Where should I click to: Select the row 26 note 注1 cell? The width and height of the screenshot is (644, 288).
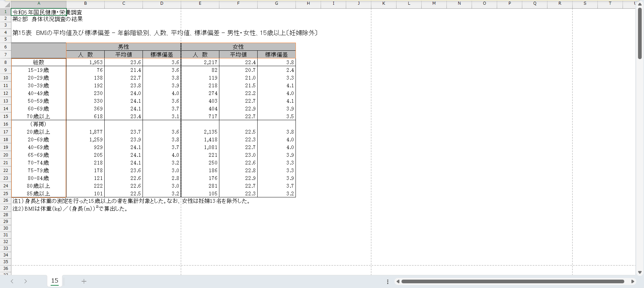[x=39, y=201]
